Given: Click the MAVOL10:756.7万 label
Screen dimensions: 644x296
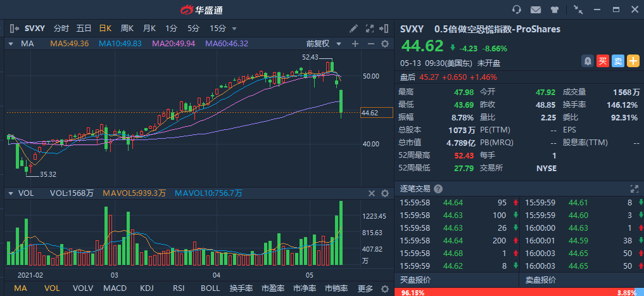Looking at the screenshot, I should point(208,193).
